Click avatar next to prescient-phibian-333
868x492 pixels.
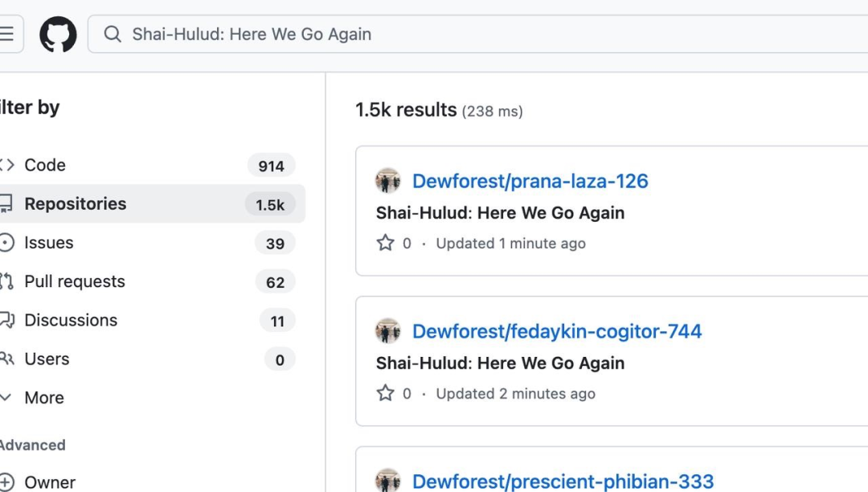[388, 481]
